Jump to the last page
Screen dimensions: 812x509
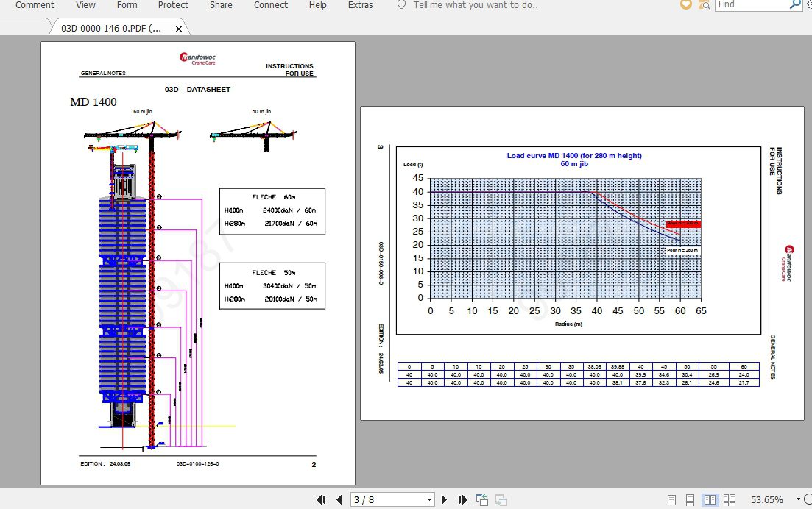click(462, 500)
